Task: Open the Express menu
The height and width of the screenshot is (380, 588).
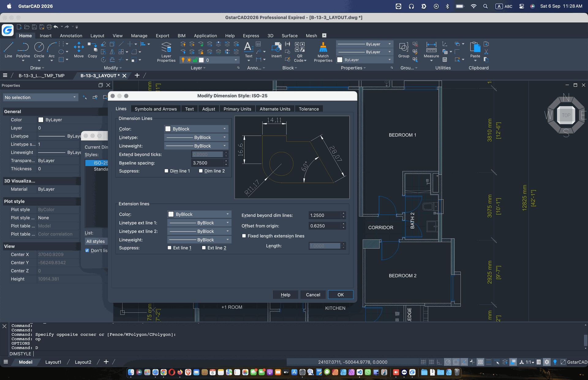Action: point(251,36)
